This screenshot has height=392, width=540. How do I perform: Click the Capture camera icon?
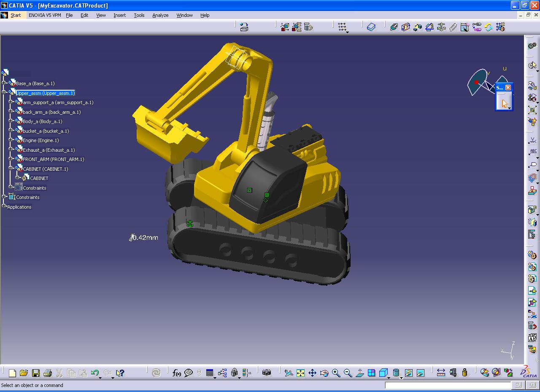[x=266, y=373]
